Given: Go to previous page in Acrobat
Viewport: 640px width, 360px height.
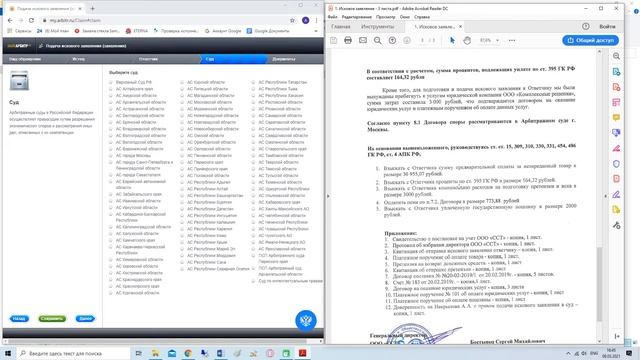Looking at the screenshot, I should 392,40.
